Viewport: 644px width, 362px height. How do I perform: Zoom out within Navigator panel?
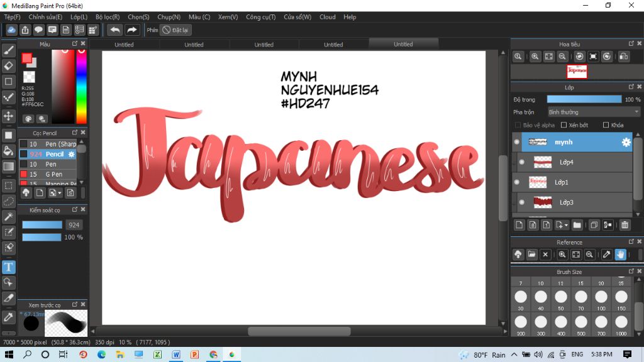pos(562,57)
